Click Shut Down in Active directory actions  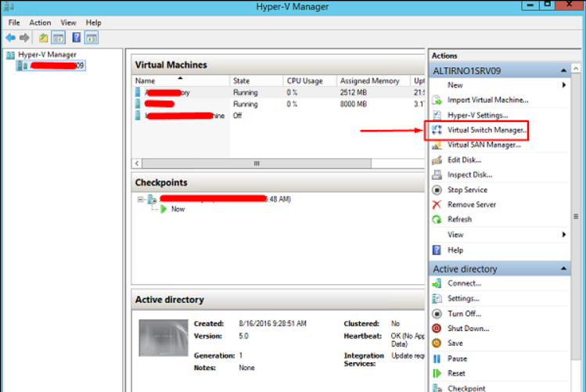pyautogui.click(x=469, y=329)
